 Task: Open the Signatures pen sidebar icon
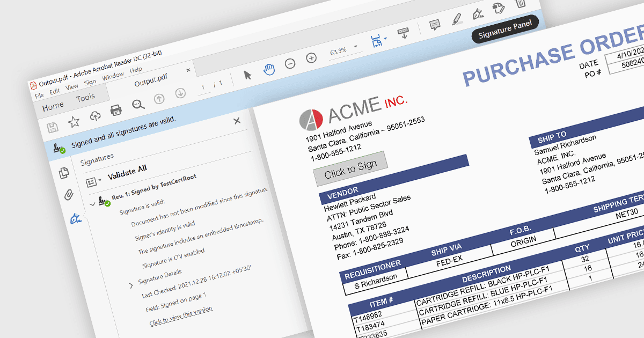click(76, 218)
